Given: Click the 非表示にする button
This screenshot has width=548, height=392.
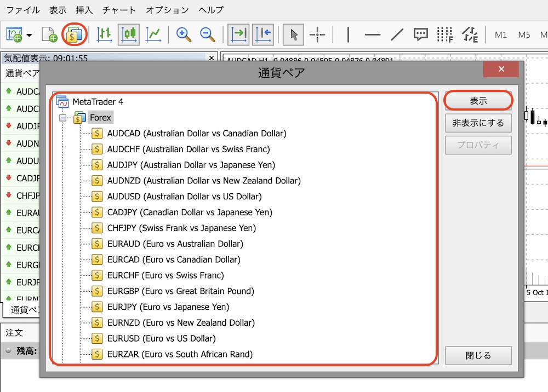Looking at the screenshot, I should pyautogui.click(x=478, y=123).
